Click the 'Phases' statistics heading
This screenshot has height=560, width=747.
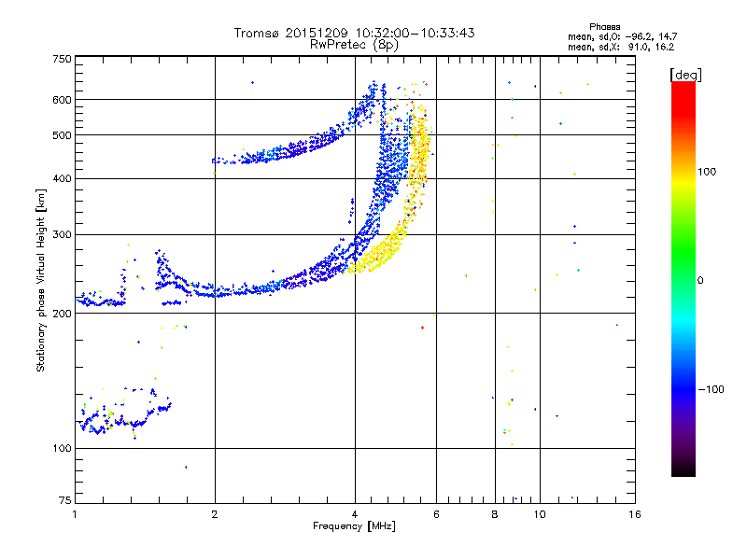tap(604, 27)
